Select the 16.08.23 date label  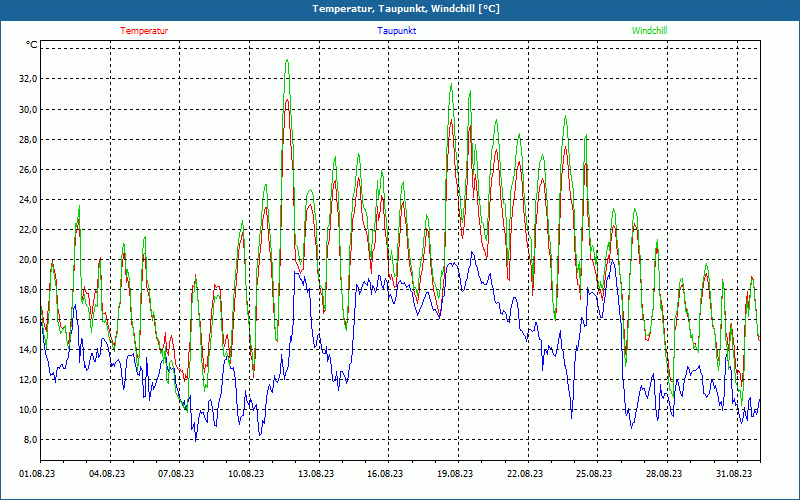coord(385,474)
